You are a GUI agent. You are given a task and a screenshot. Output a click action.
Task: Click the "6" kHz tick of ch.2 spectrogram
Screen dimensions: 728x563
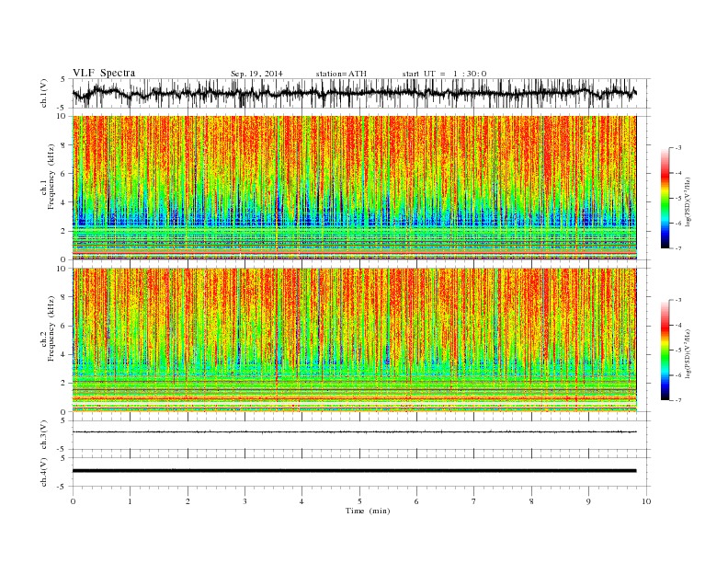tap(64, 326)
